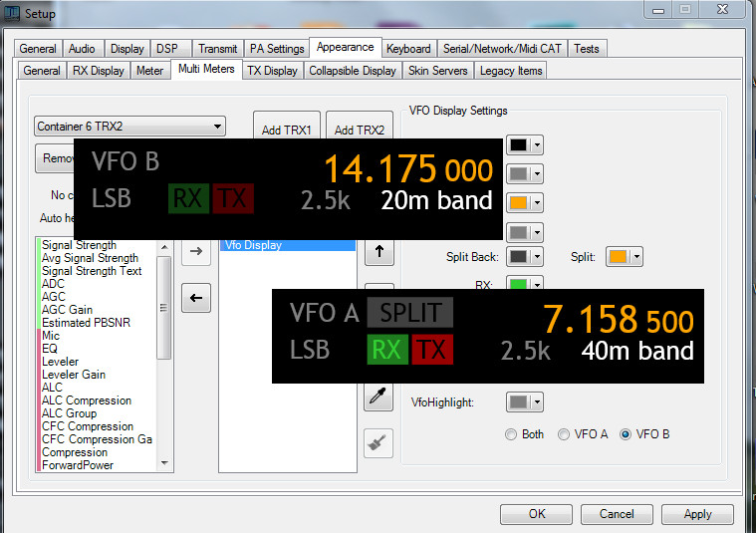Move item back with left arrow button
756x533 pixels.
[x=196, y=298]
